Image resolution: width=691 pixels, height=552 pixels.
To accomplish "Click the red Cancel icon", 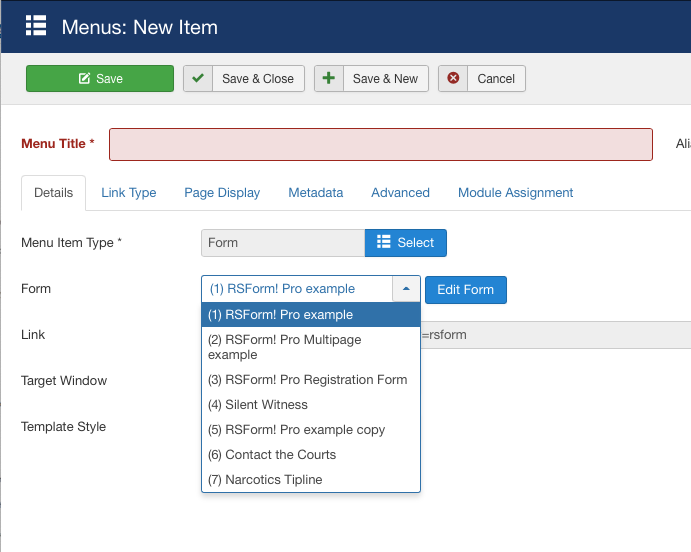I will click(x=454, y=79).
